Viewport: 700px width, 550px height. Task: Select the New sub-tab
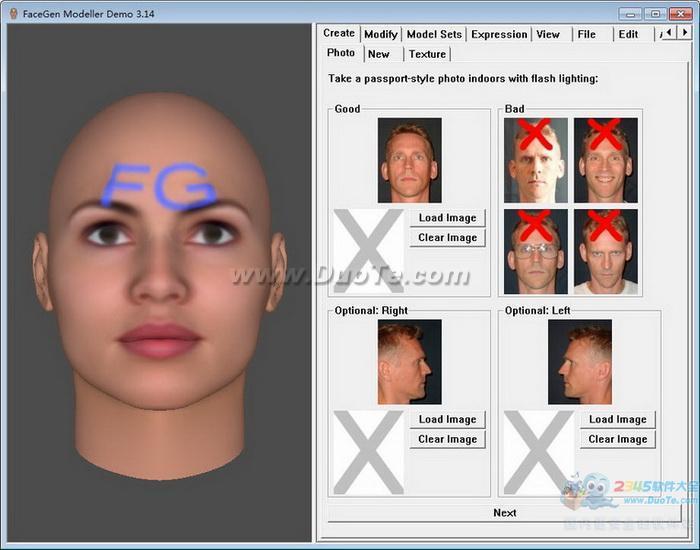(x=379, y=54)
